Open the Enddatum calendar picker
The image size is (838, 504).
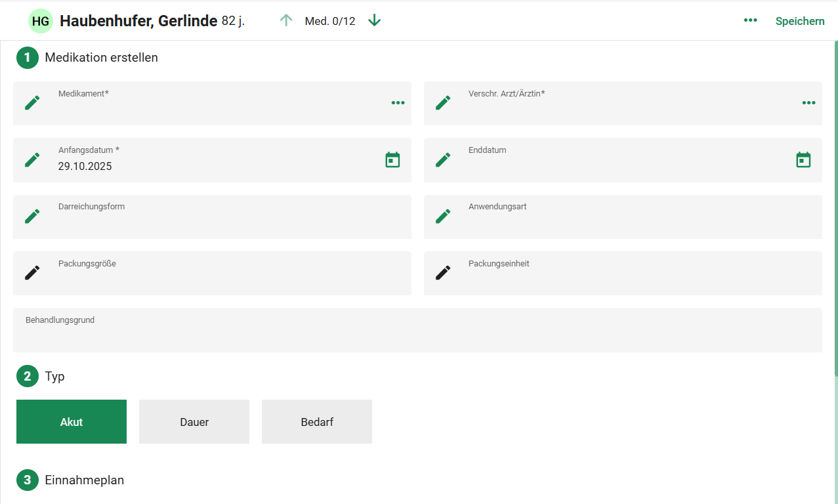[803, 159]
